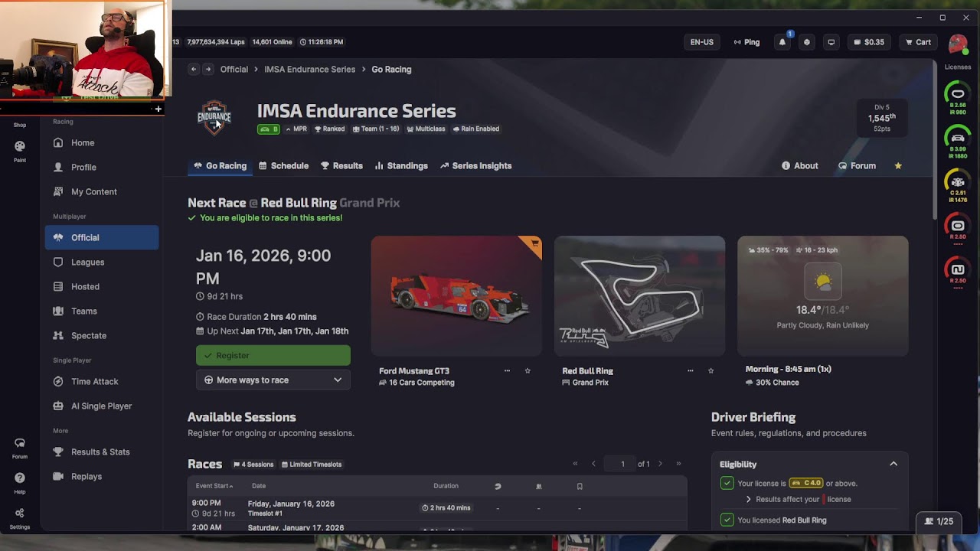Click the monitor display icon
The image size is (980, 551).
click(831, 42)
